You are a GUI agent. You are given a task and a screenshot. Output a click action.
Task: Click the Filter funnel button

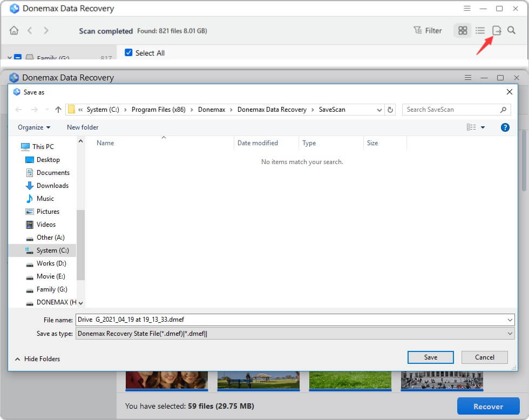pyautogui.click(x=428, y=31)
